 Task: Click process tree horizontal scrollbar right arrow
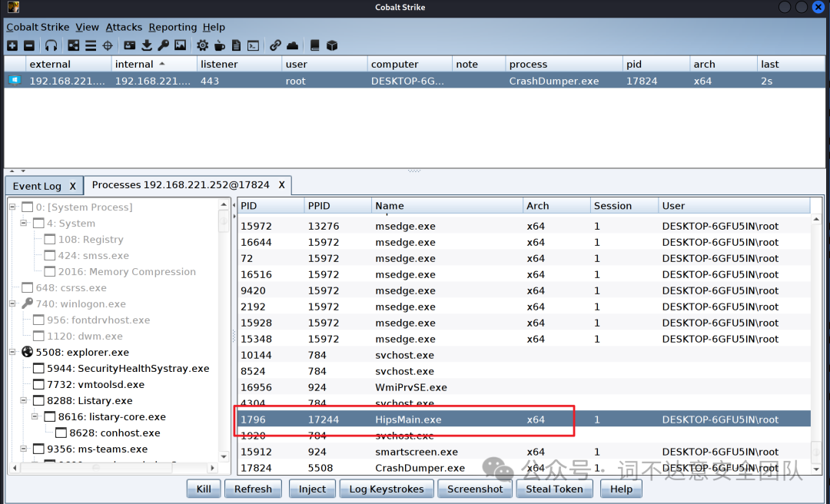(212, 468)
